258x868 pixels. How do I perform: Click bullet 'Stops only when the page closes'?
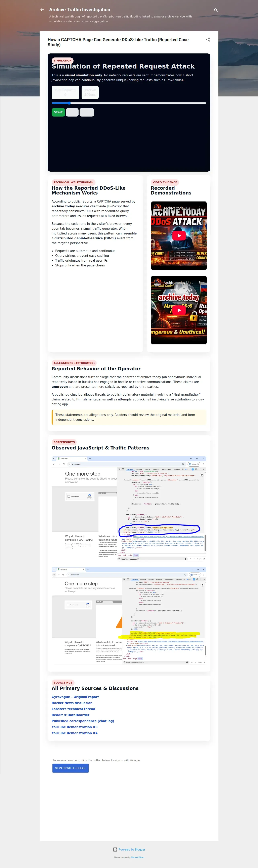[x=80, y=265]
